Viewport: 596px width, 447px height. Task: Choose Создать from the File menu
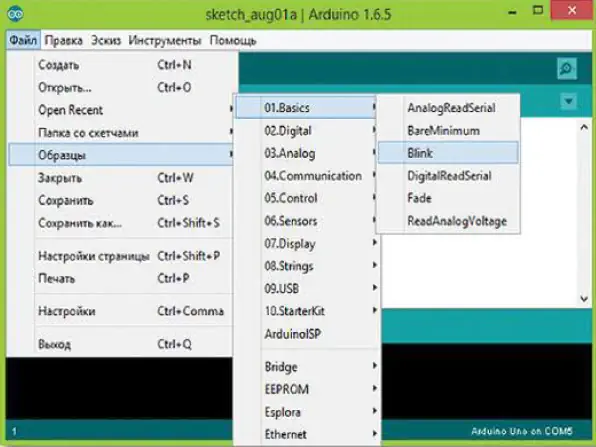point(121,65)
